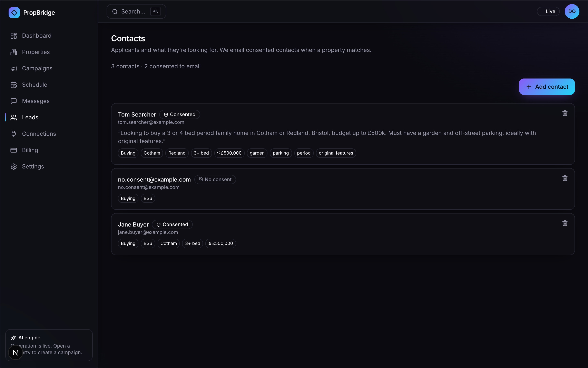
Task: Open the DO user avatar
Action: click(572, 11)
